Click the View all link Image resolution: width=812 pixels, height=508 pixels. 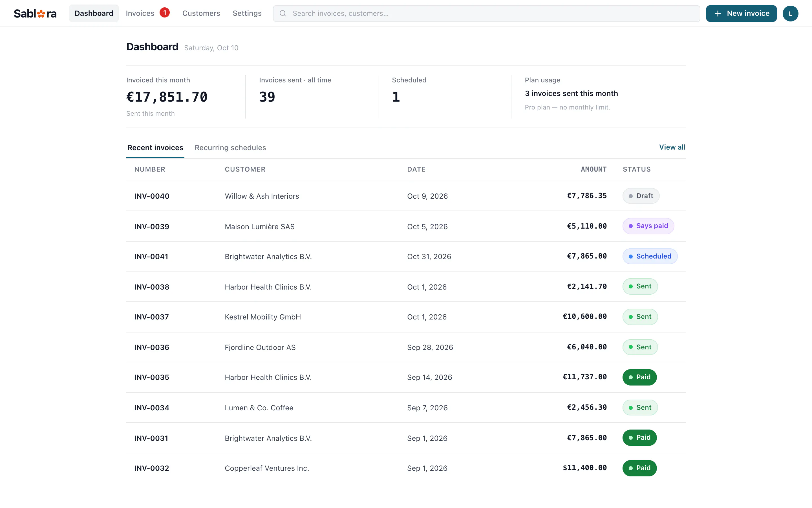click(672, 147)
